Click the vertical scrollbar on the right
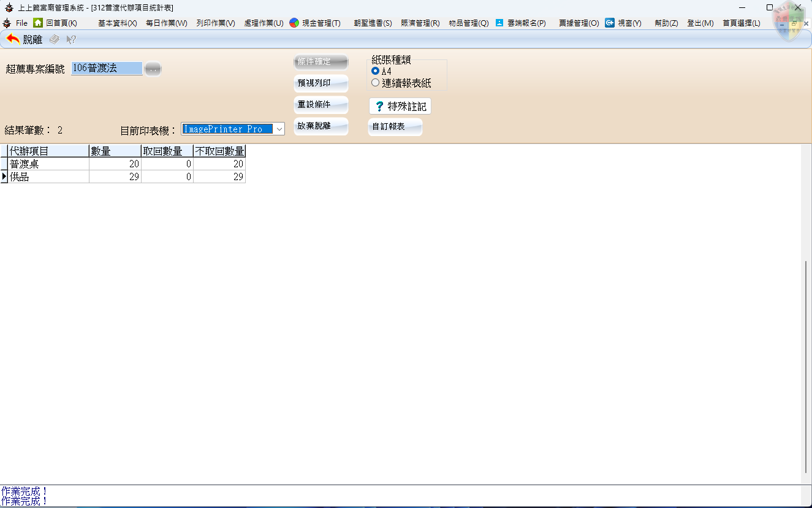Viewport: 812px width, 508px height. [x=806, y=368]
